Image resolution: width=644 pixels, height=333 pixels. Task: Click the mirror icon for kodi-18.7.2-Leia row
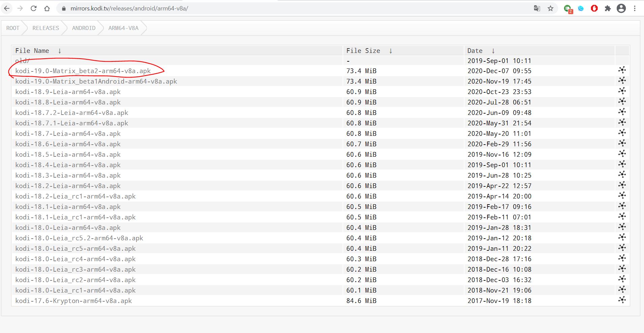pos(622,112)
